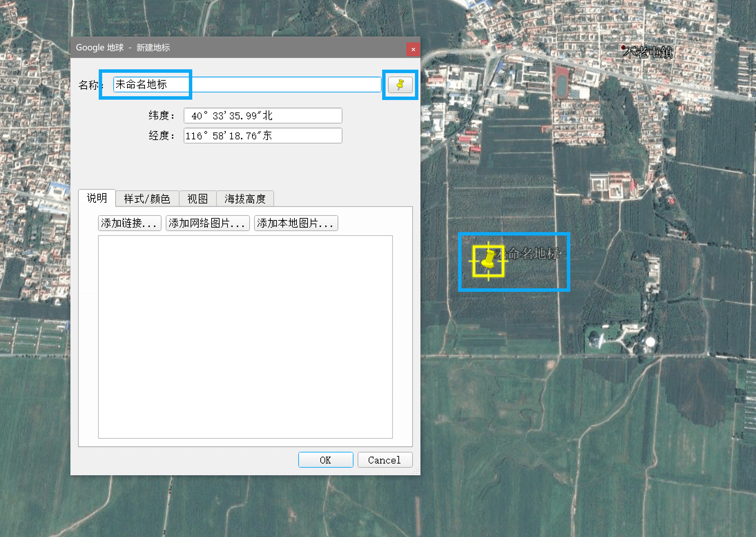
Task: Open the placemark icon chooser pushpin button
Action: [400, 85]
